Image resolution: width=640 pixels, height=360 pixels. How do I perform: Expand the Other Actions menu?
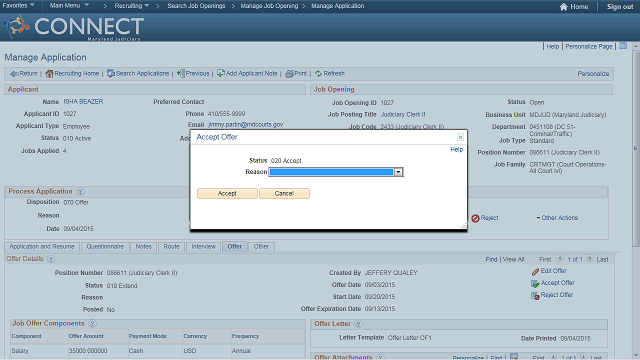click(x=557, y=218)
